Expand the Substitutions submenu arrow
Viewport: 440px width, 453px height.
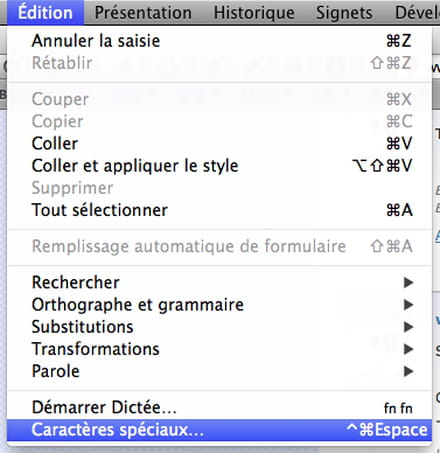(x=408, y=327)
